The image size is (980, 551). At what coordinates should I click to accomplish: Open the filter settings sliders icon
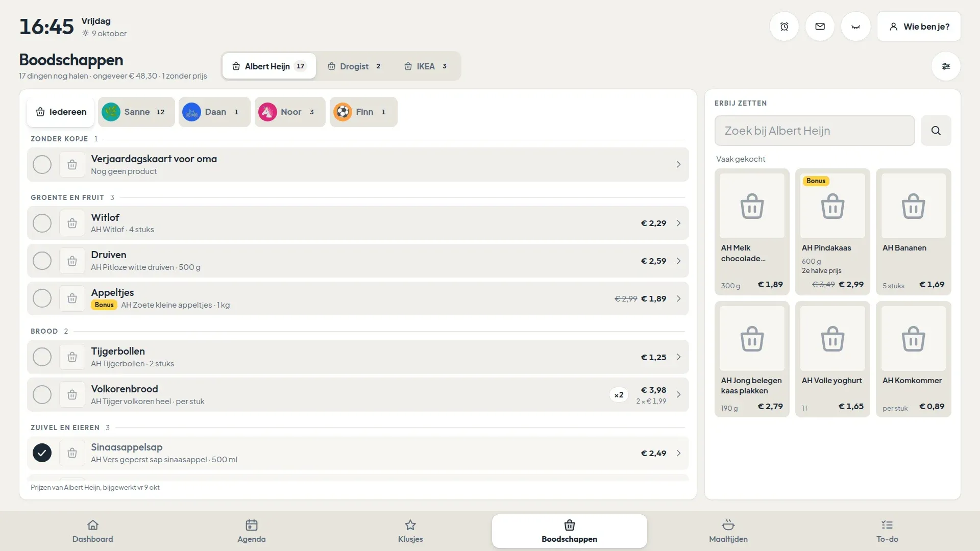point(946,66)
